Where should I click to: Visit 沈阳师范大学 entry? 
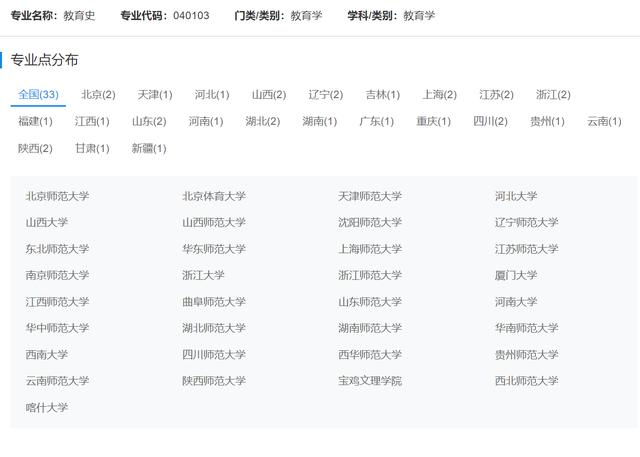tap(370, 222)
